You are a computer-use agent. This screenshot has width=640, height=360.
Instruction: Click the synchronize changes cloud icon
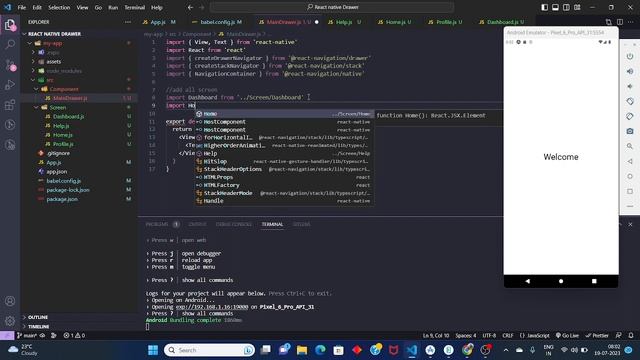point(42,336)
